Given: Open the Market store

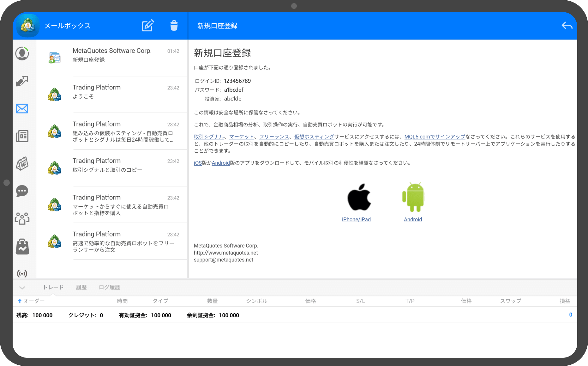Looking at the screenshot, I should pyautogui.click(x=22, y=246).
